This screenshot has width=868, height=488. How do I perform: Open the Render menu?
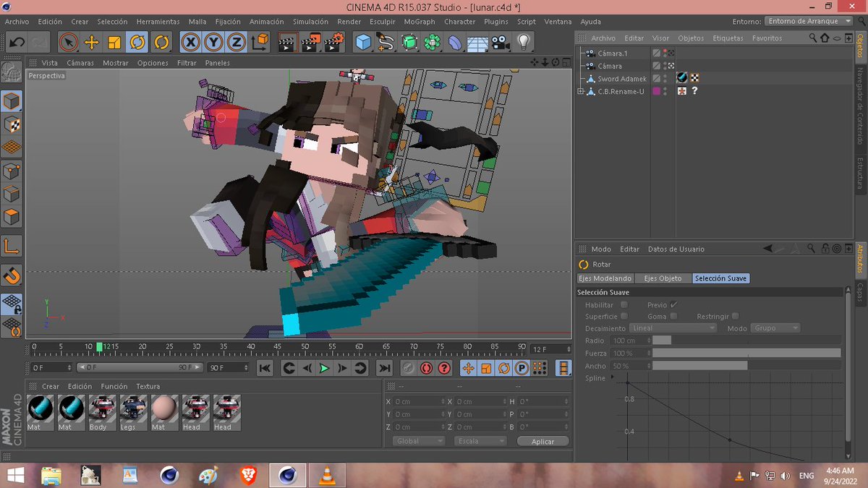[x=349, y=22]
